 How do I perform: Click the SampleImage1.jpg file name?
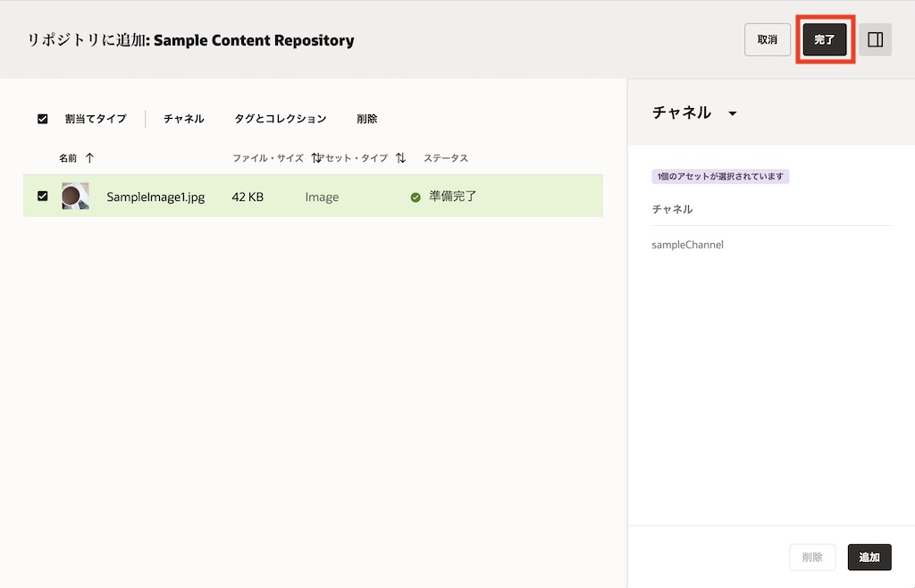coord(155,197)
